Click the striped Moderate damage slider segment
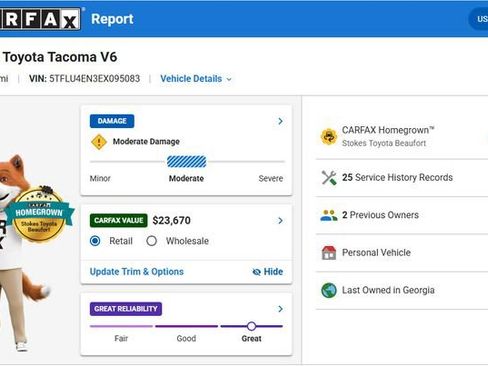 [x=187, y=162]
